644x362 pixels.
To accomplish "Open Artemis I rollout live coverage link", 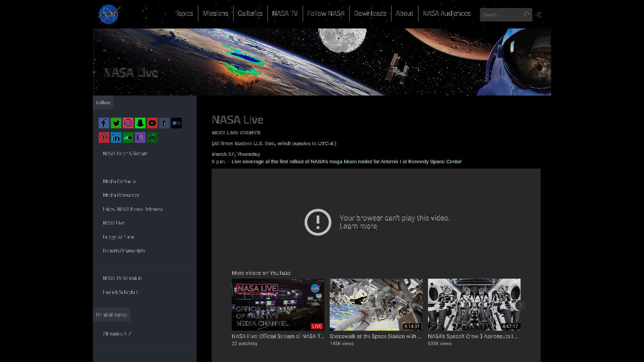I will tap(346, 162).
